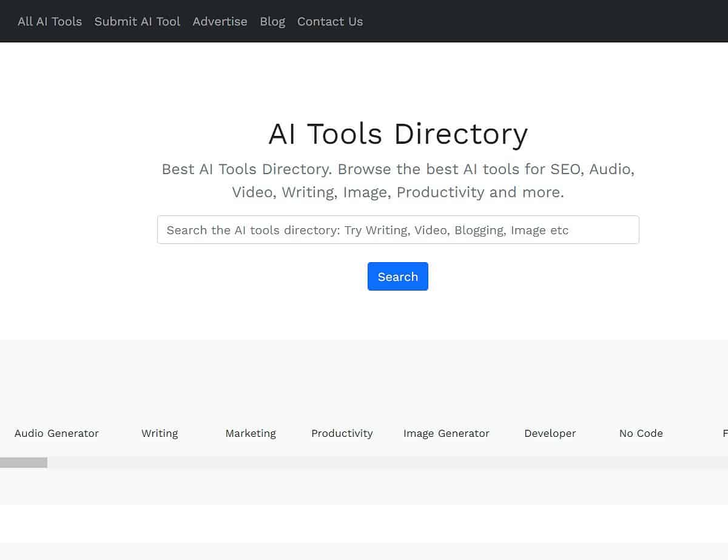Open the Marketing category

point(250,433)
